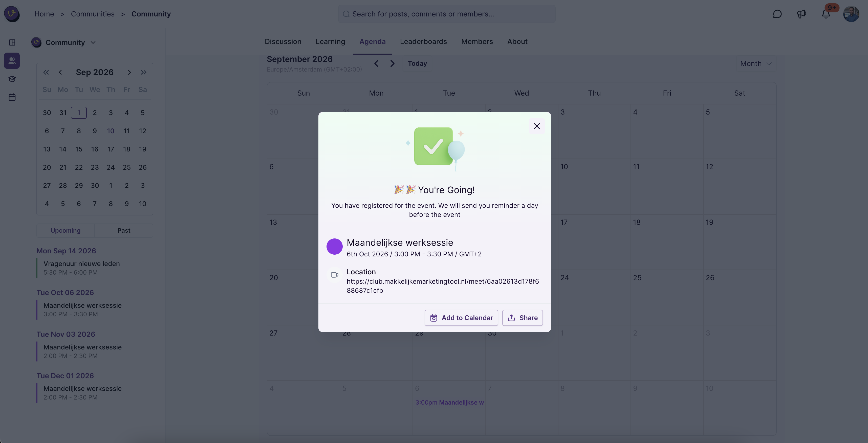Jump forward a year in mini calendar
868x443 pixels.
[x=144, y=72]
